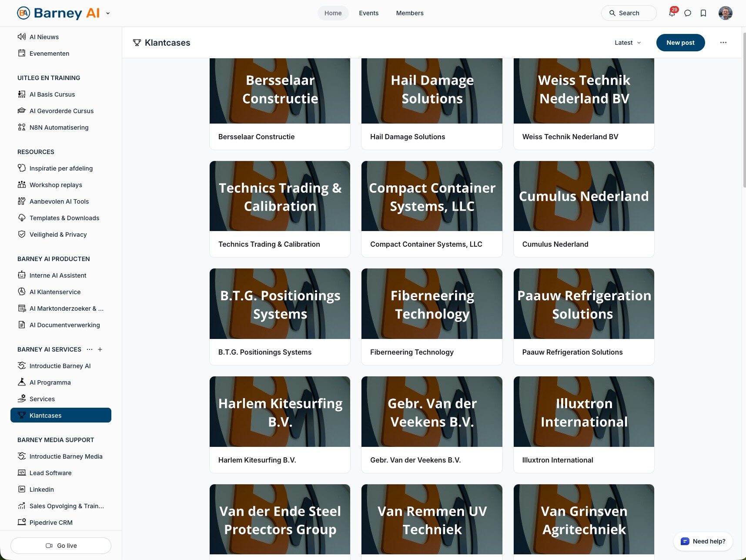Click the New post button
746x560 pixels.
click(680, 43)
